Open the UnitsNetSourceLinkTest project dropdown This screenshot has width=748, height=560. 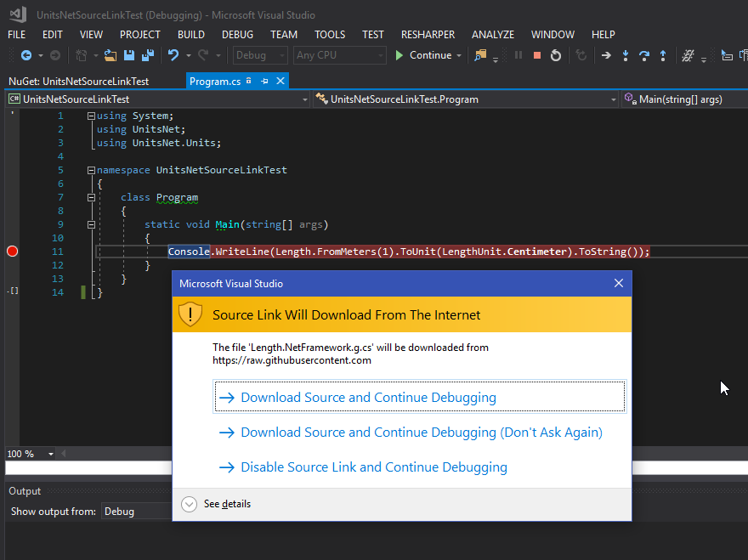tap(158, 99)
